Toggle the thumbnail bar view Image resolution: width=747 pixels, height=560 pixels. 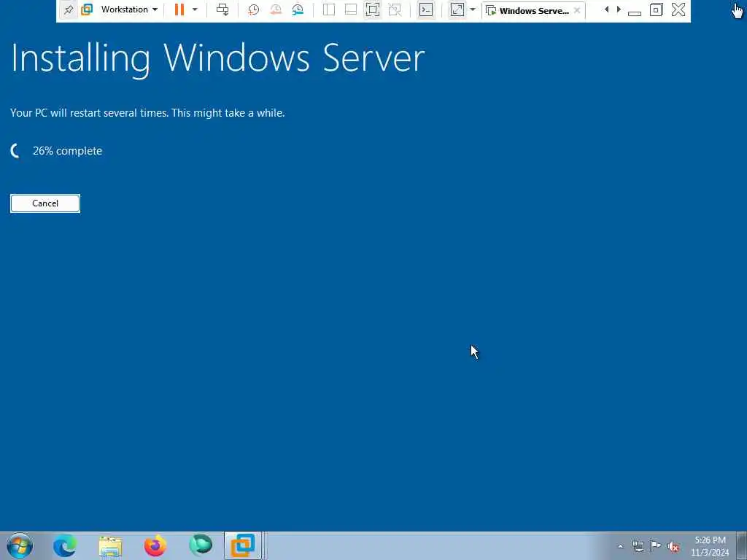pyautogui.click(x=351, y=9)
